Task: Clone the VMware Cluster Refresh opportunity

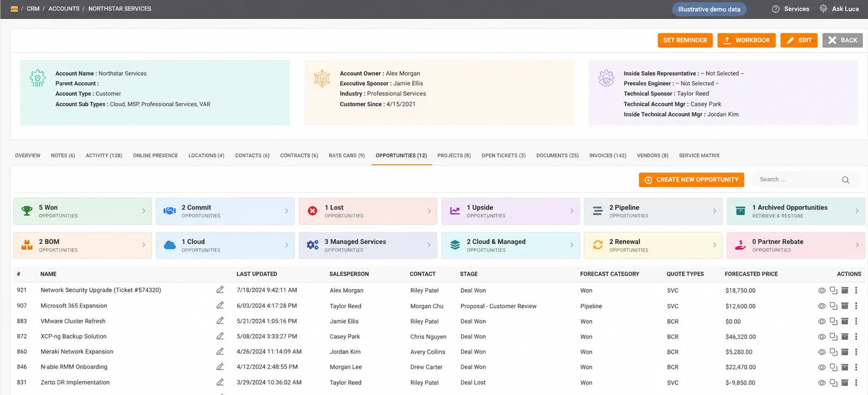Action: 833,321
